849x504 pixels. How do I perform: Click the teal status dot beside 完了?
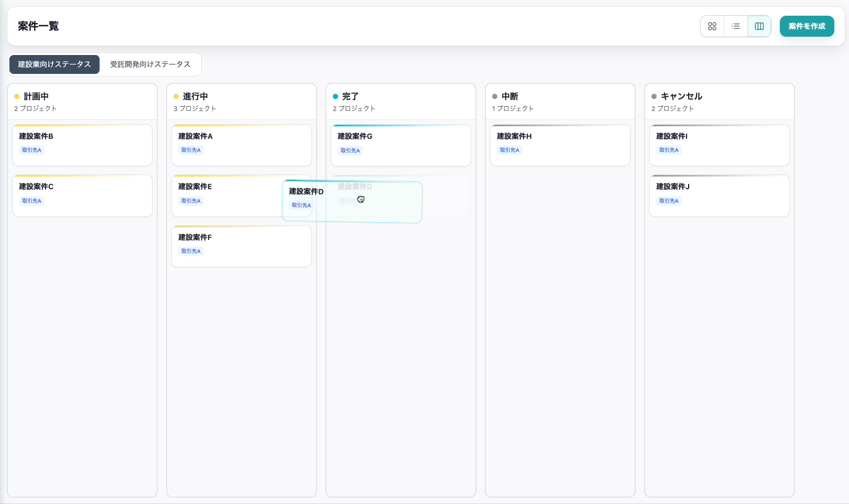point(335,96)
